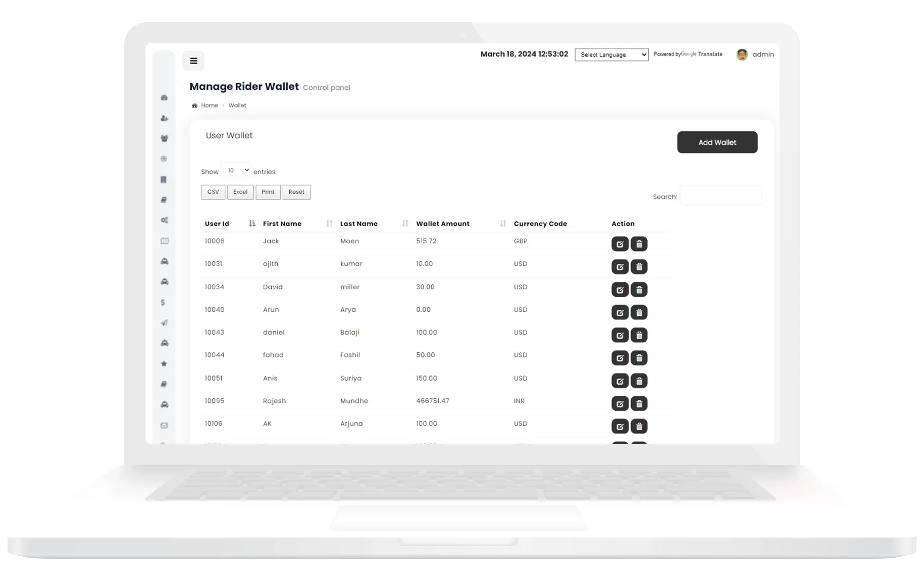The width and height of the screenshot is (924, 584).
Task: Click last name miller cell
Action: pyautogui.click(x=350, y=287)
